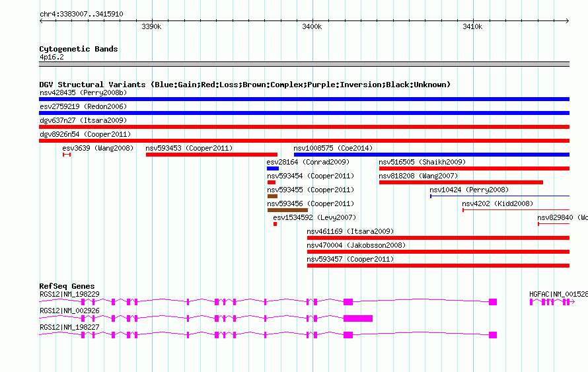Select the esv28164 (Conrad2009) blue bar
Viewport: 588px width, 372px height.
pyautogui.click(x=273, y=168)
